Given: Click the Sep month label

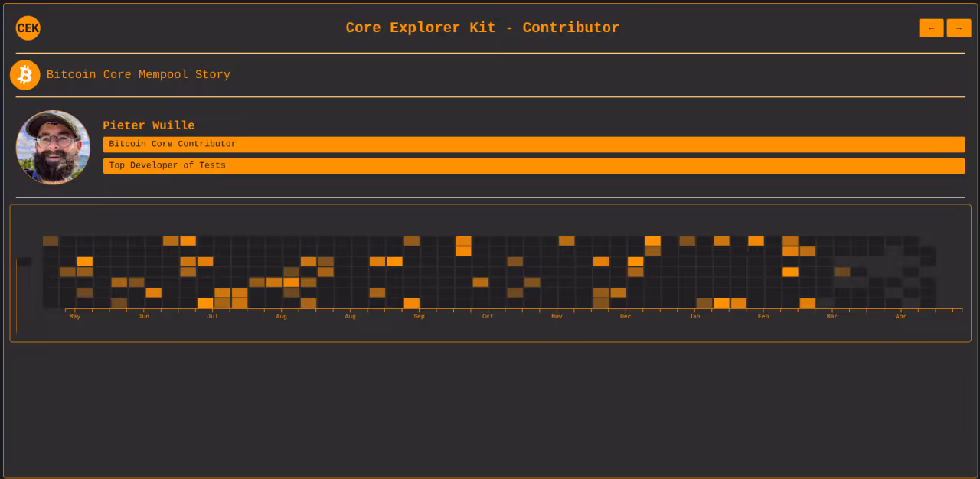Looking at the screenshot, I should 419,317.
